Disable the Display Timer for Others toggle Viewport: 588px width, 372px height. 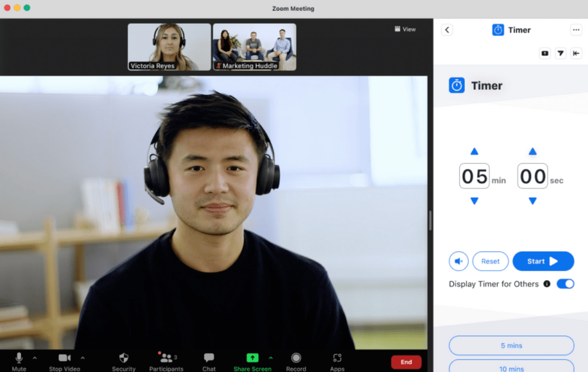(565, 283)
